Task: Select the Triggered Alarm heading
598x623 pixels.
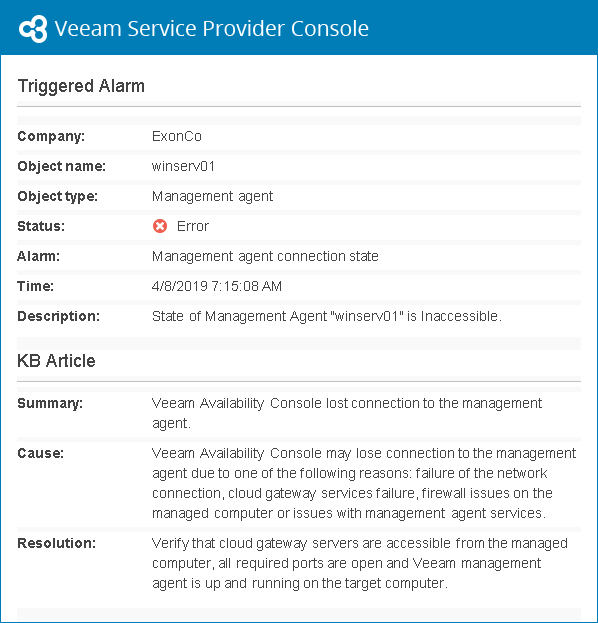Action: 81,86
